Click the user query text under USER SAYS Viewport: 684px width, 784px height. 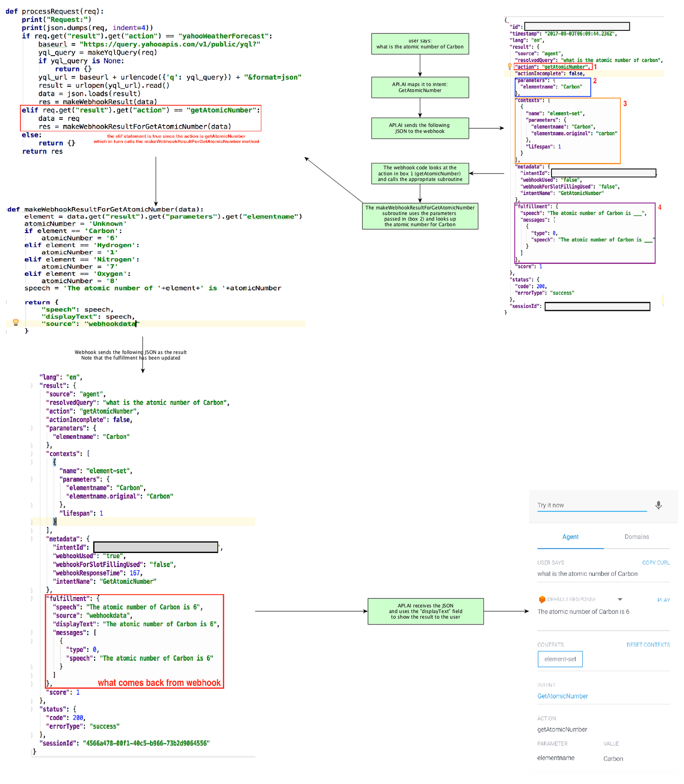pyautogui.click(x=587, y=574)
